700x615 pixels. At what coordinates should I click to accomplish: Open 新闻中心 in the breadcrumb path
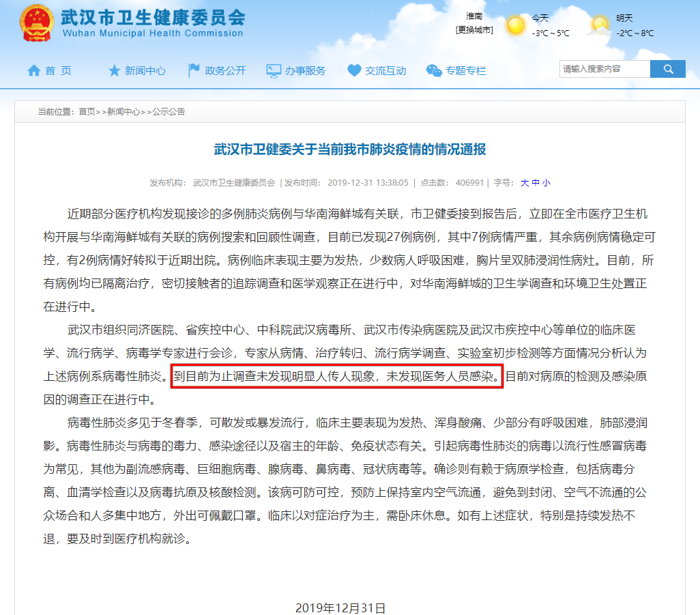(123, 111)
